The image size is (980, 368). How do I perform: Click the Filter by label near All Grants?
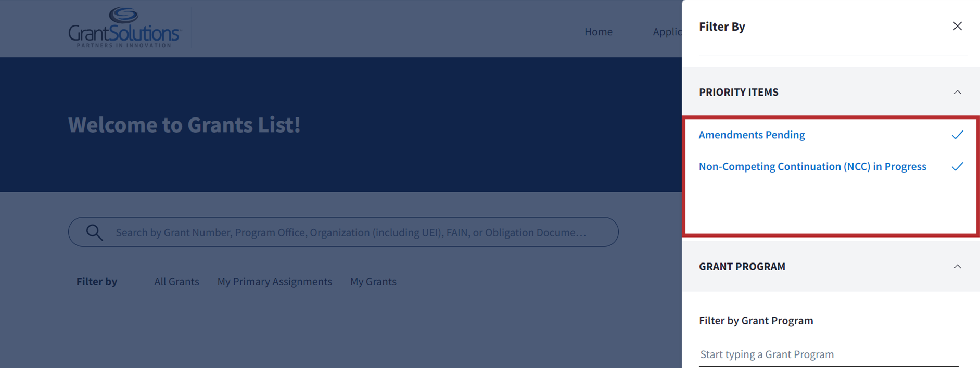pos(97,282)
